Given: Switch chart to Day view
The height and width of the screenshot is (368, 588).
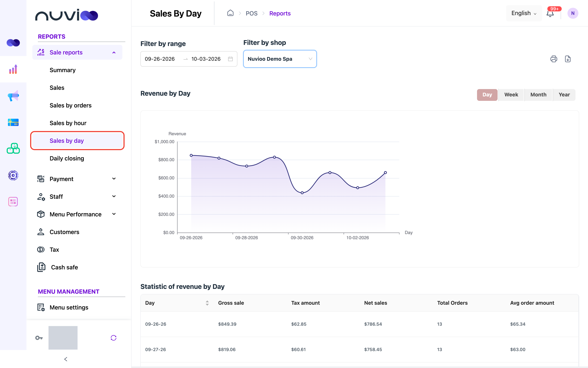Looking at the screenshot, I should click(x=487, y=95).
